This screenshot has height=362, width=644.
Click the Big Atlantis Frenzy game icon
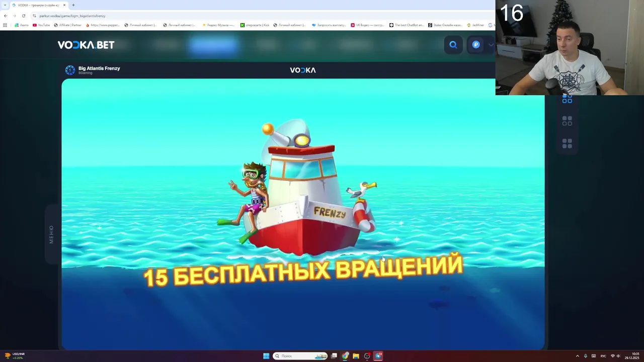point(70,70)
